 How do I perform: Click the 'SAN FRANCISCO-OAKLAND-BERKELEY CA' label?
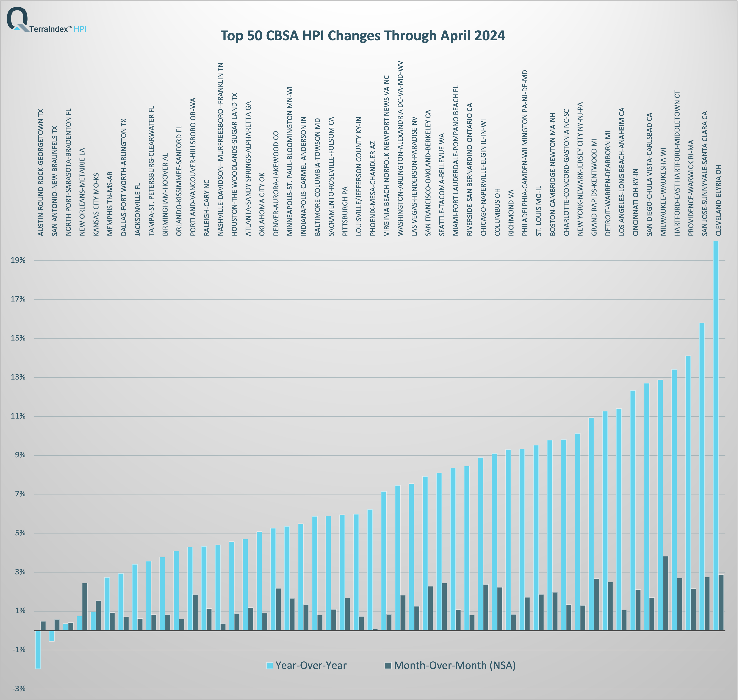428,173
